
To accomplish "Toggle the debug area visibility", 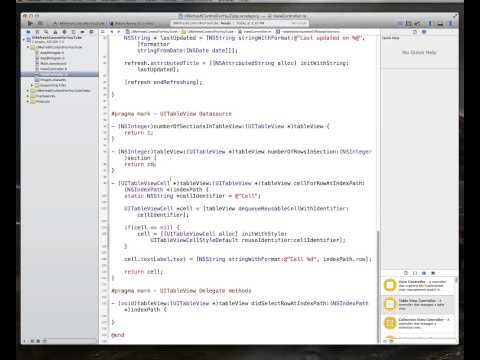I will pyautogui.click(x=440, y=23).
